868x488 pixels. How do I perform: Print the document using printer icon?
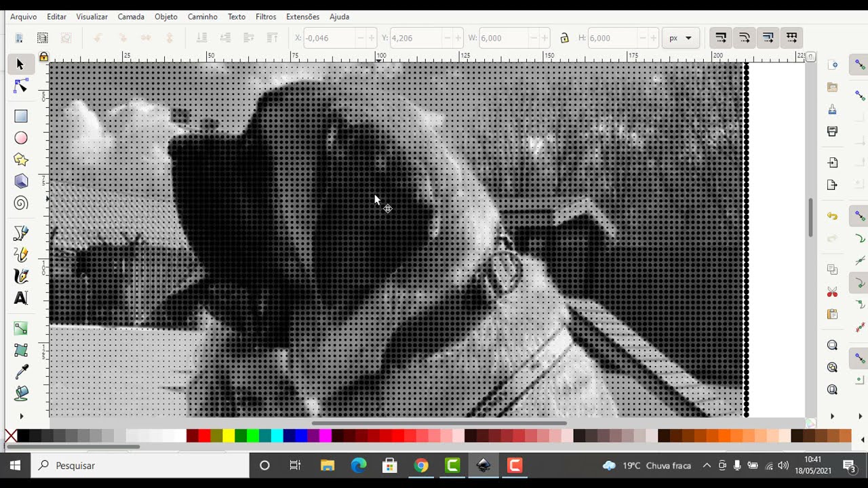(833, 131)
